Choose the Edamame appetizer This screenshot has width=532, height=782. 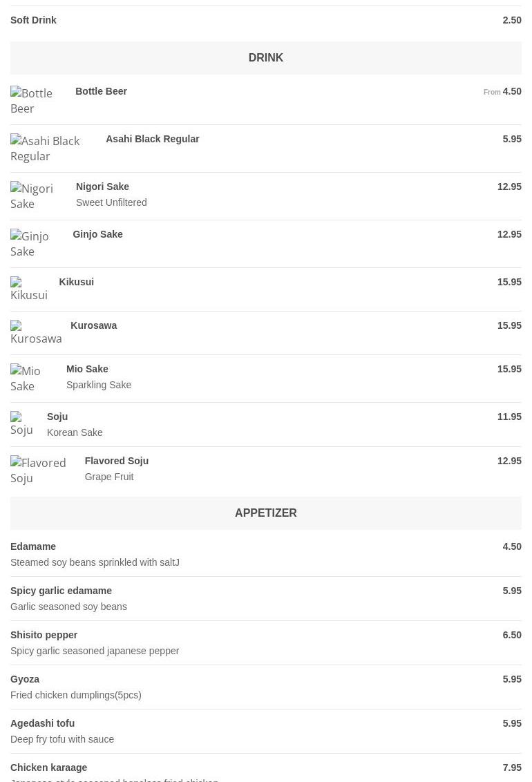click(33, 546)
